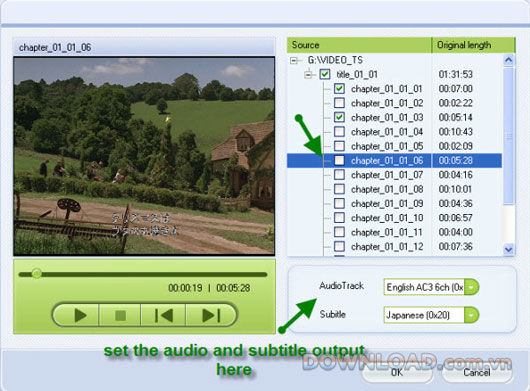Select the G:\VIDEO_TS root label
Screen dimensions: 530x391
[335, 60]
